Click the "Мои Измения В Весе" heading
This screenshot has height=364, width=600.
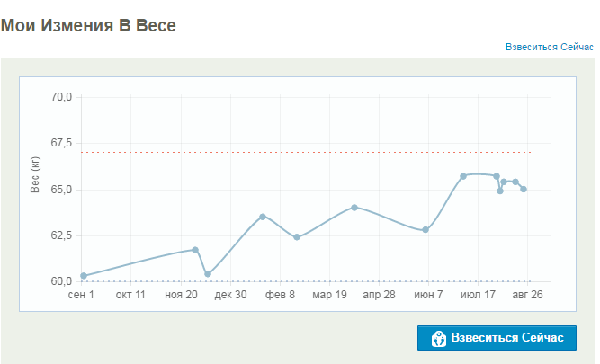pyautogui.click(x=88, y=25)
